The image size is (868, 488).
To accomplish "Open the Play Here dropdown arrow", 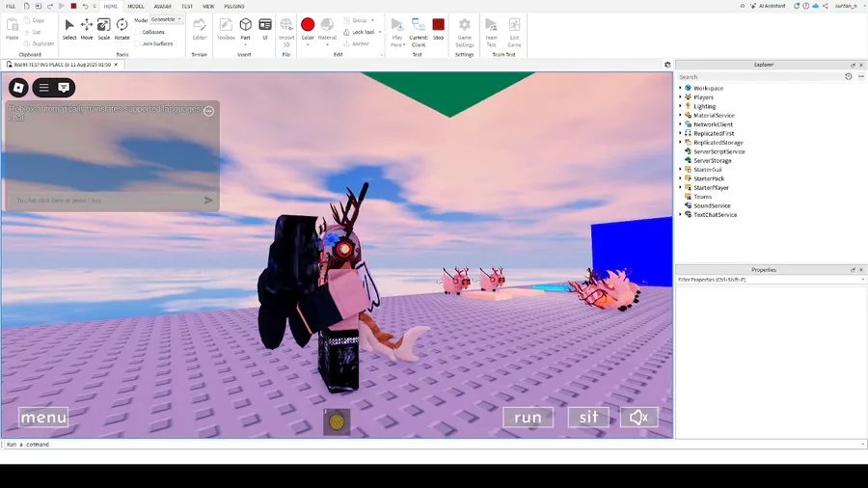I will coord(404,44).
